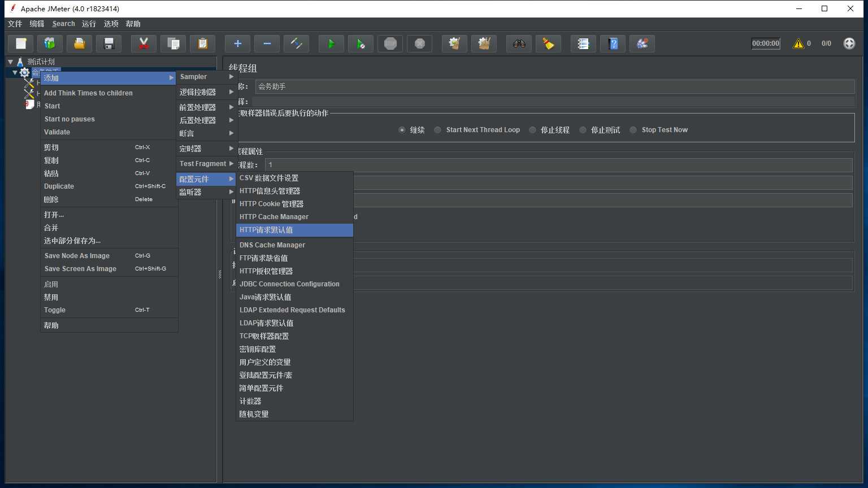Click the Reset Search icon

coord(549,43)
